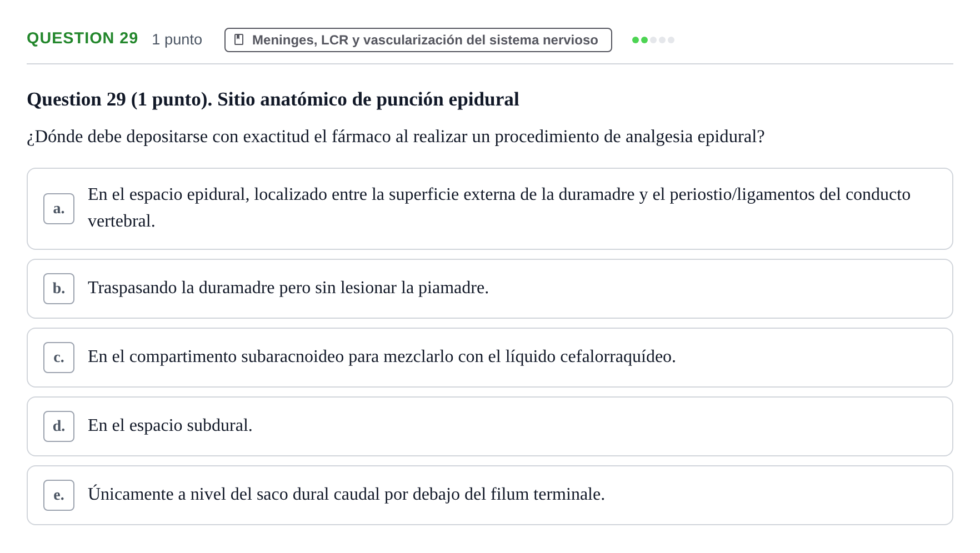Click the '1 punto' score label
The height and width of the screenshot is (553, 980).
(x=177, y=39)
